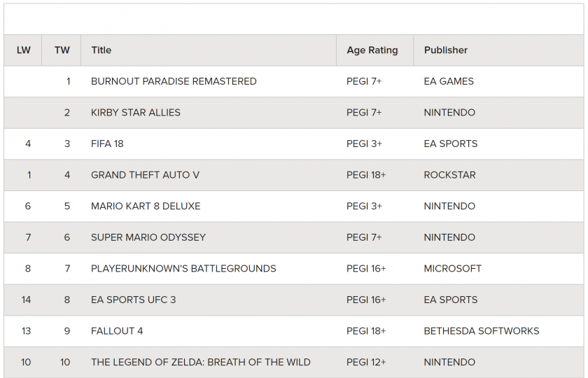Click the LW column header
The image size is (588, 378).
coord(24,50)
